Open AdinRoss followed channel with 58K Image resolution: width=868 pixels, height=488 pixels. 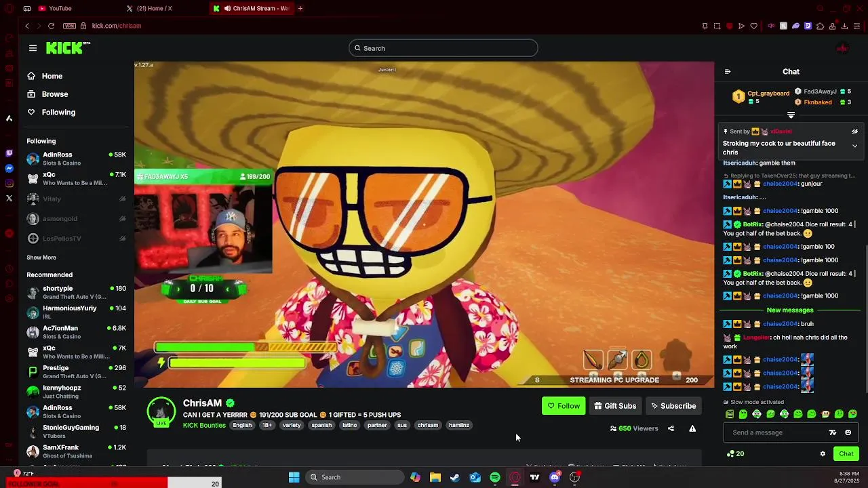[76, 159]
